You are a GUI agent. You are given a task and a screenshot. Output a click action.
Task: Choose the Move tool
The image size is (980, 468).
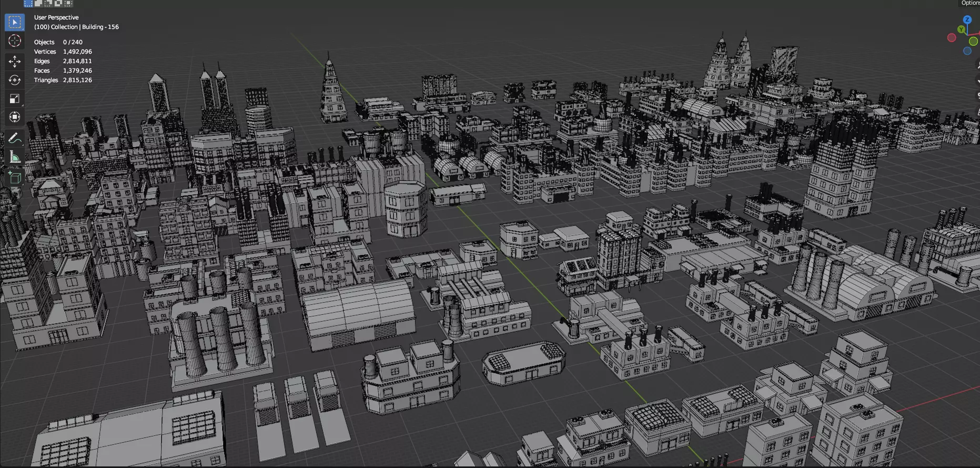15,62
